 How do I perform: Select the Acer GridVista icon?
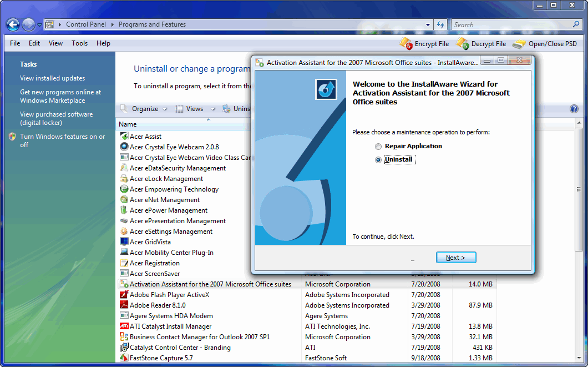click(124, 242)
